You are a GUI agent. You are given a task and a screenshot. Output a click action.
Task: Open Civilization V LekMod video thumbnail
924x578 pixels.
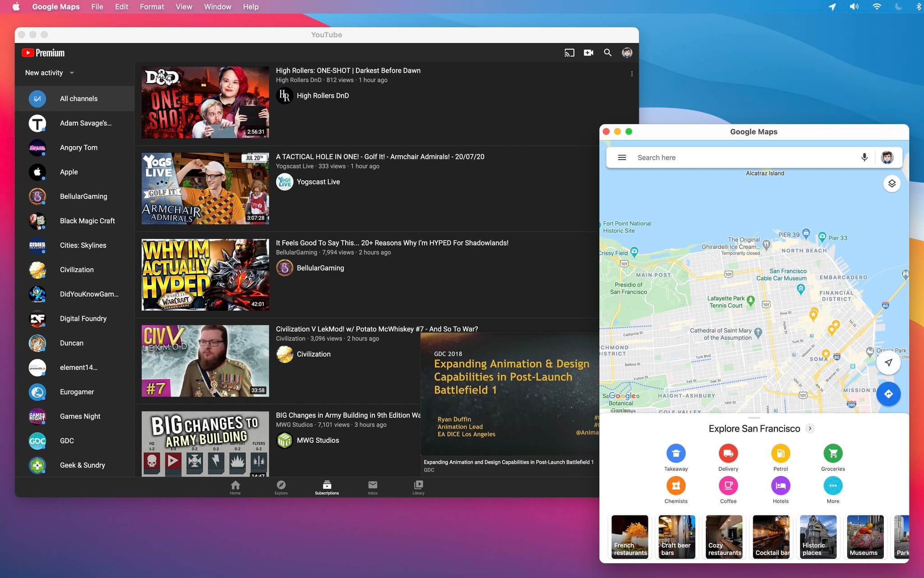coord(205,361)
